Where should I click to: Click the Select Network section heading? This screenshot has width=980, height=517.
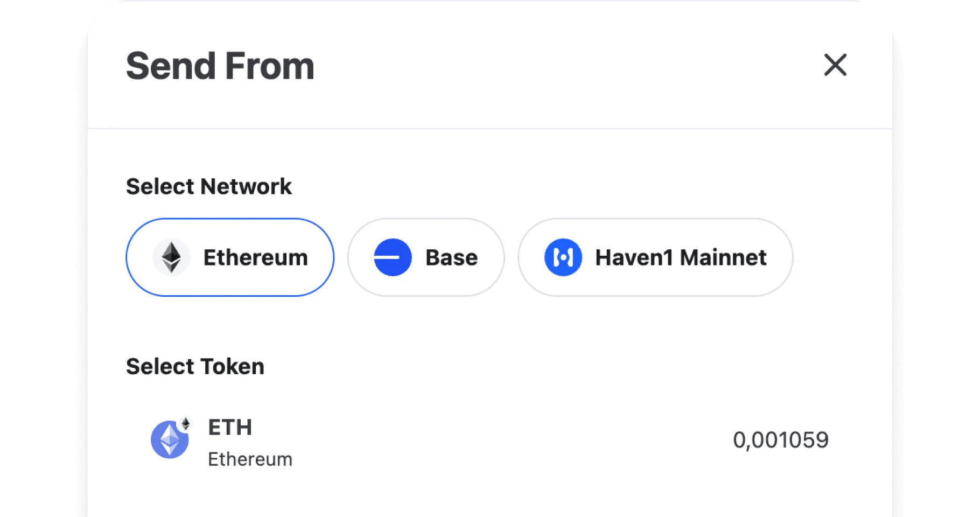click(209, 186)
